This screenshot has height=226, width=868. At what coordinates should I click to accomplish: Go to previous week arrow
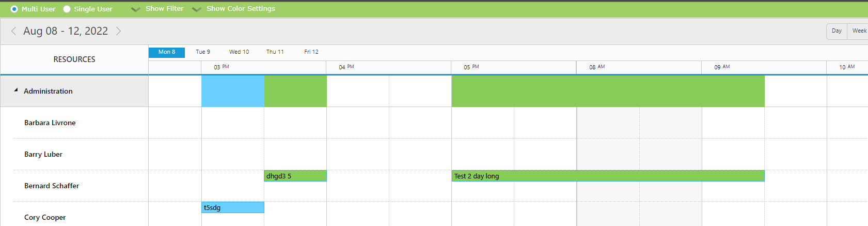pos(13,31)
